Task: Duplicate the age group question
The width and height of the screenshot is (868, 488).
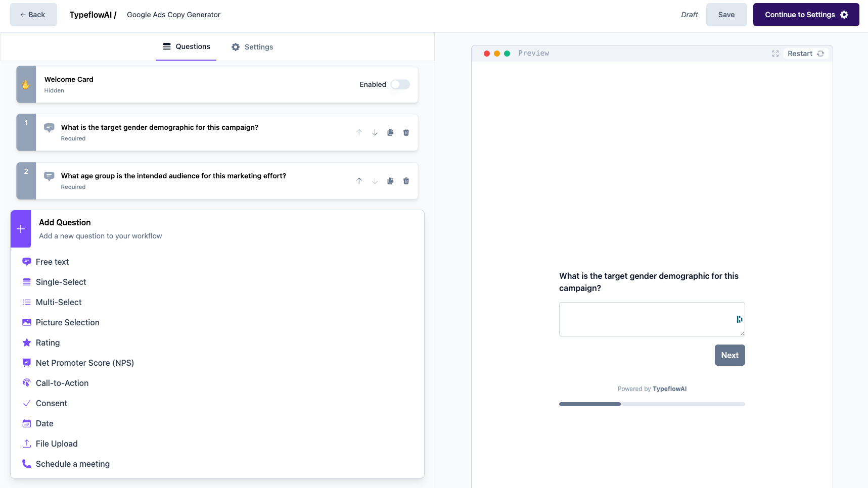Action: click(390, 181)
